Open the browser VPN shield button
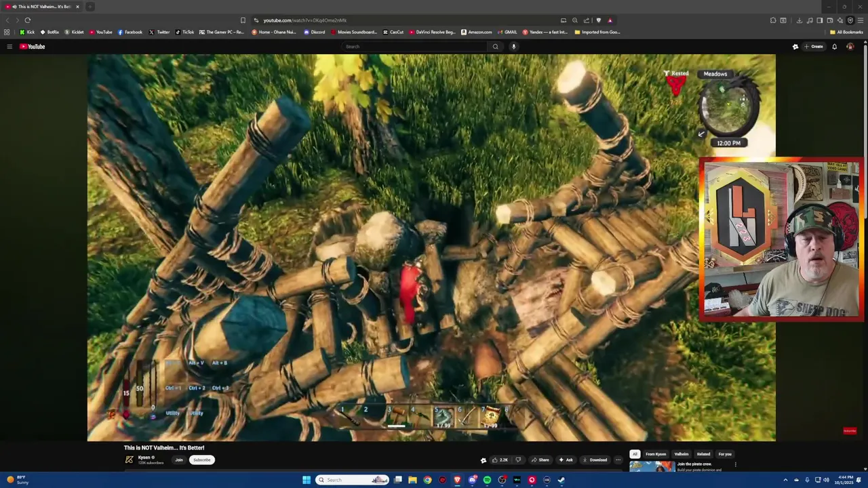The width and height of the screenshot is (868, 488). pyautogui.click(x=850, y=20)
